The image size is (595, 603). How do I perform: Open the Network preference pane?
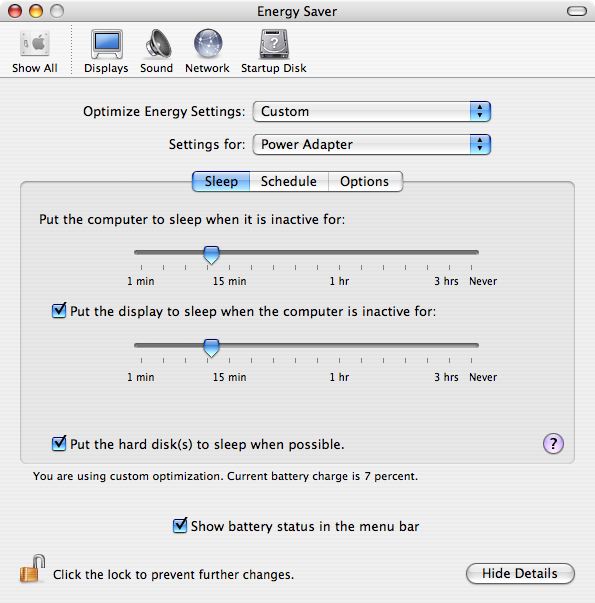pos(207,52)
